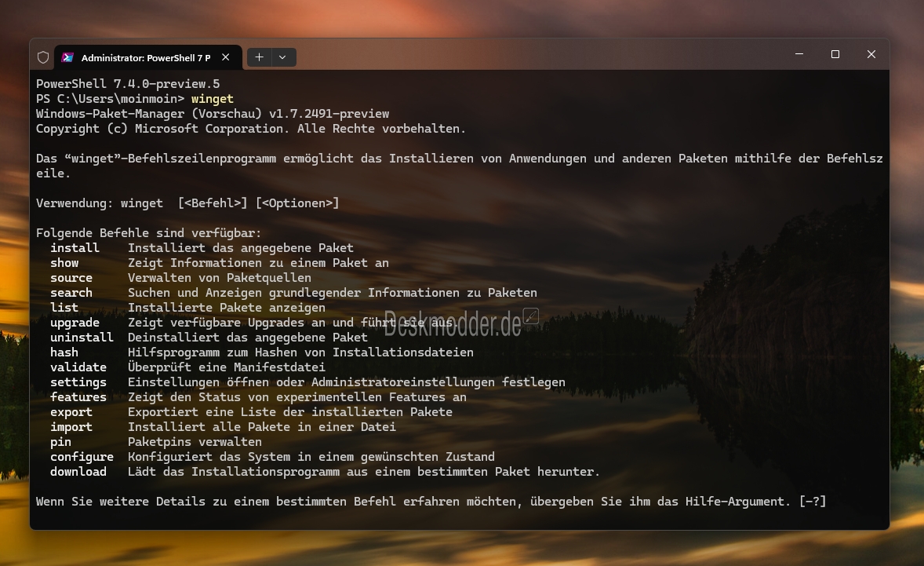Click the 'hash' command name

click(64, 352)
